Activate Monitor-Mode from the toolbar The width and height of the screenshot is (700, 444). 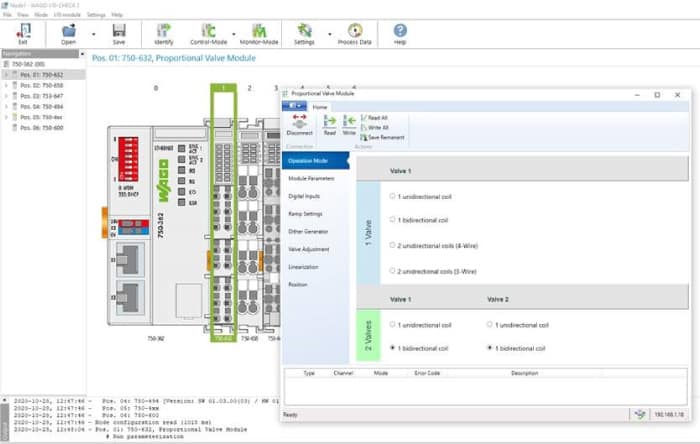click(x=259, y=33)
